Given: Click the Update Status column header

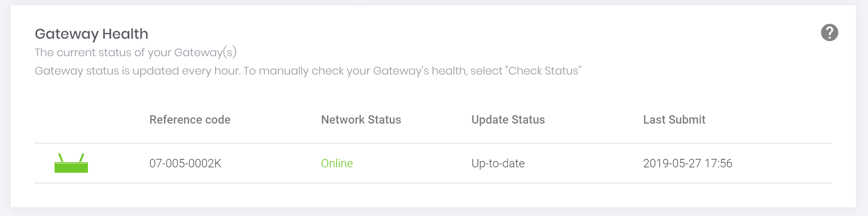Looking at the screenshot, I should (x=508, y=120).
